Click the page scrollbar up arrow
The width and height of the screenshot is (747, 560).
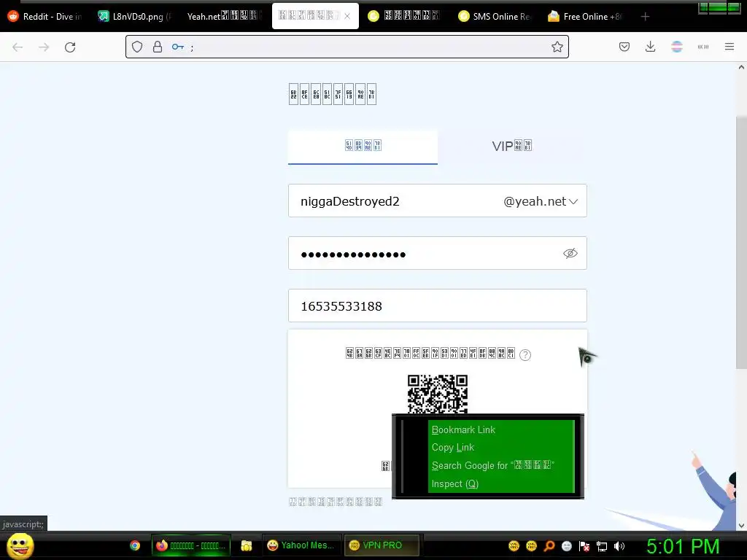click(x=741, y=67)
